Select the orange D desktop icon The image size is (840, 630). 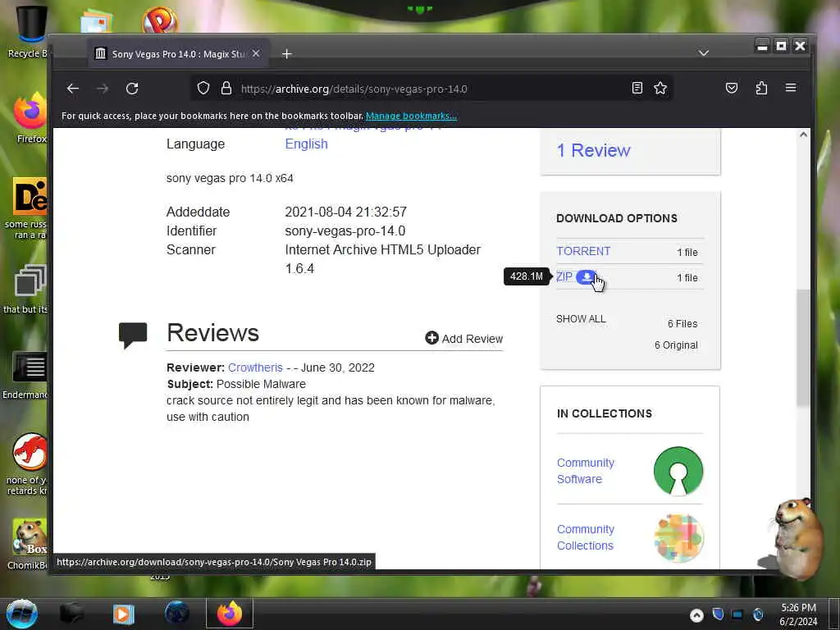tap(28, 208)
